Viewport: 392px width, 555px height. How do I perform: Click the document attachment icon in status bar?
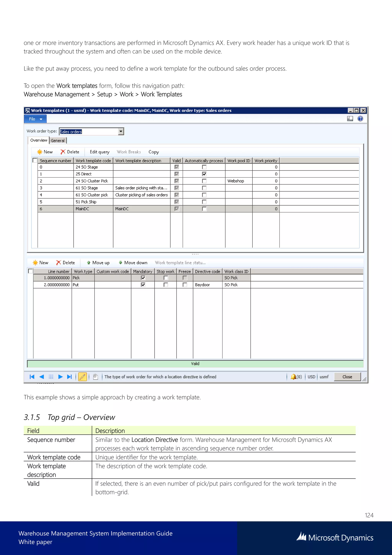(x=95, y=377)
